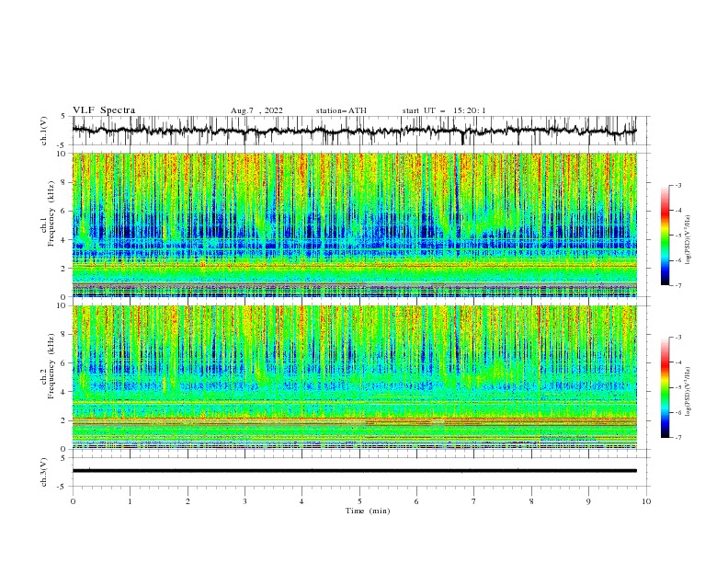Select the "start UT = 15:20:1" text
This screenshot has width=728, height=563.
[444, 110]
